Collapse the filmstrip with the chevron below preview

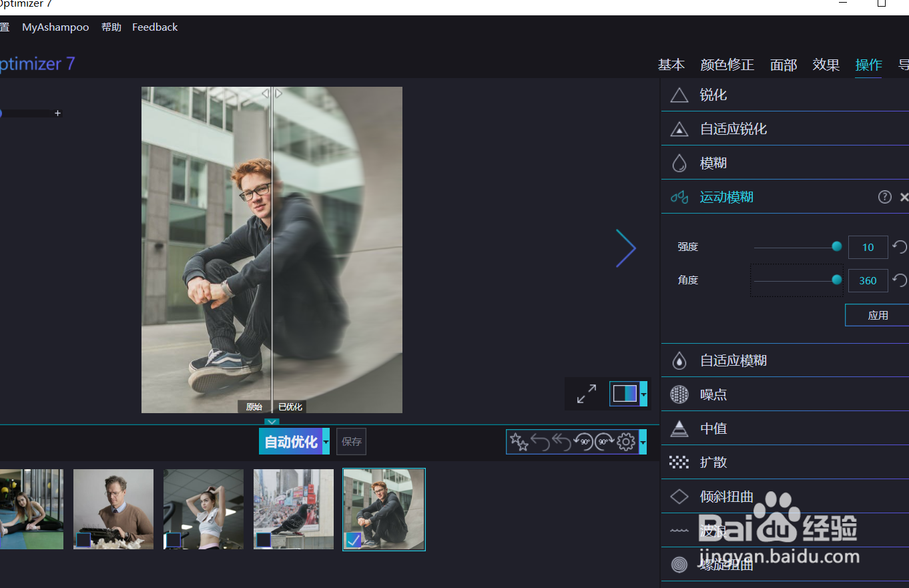pos(272,422)
